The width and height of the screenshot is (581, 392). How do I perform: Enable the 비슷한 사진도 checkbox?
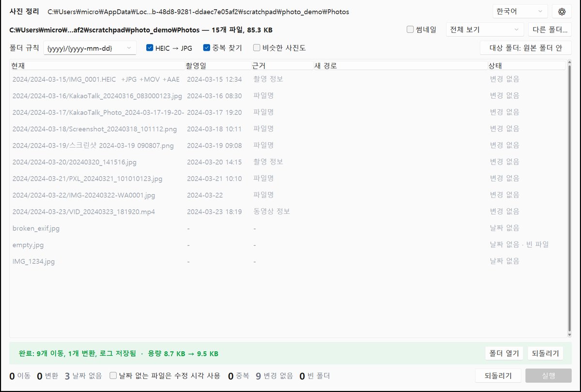pos(279,48)
